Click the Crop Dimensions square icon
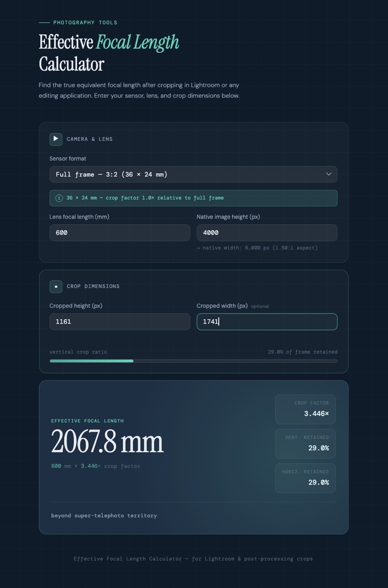 (x=55, y=286)
